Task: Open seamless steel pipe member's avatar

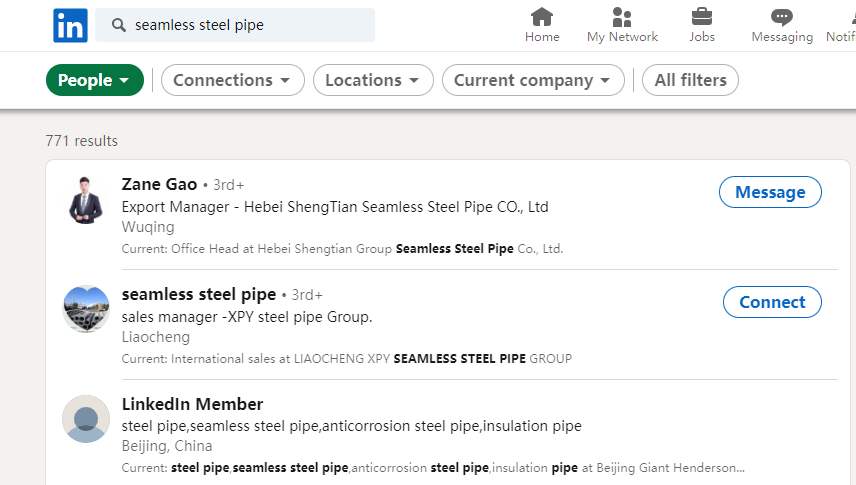Action: pos(85,309)
